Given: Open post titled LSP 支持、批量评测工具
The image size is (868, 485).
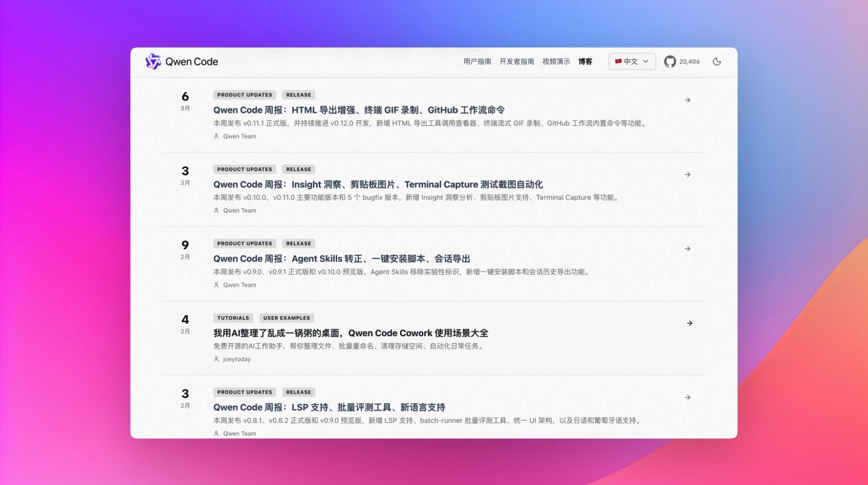Looking at the screenshot, I should pyautogui.click(x=329, y=407).
